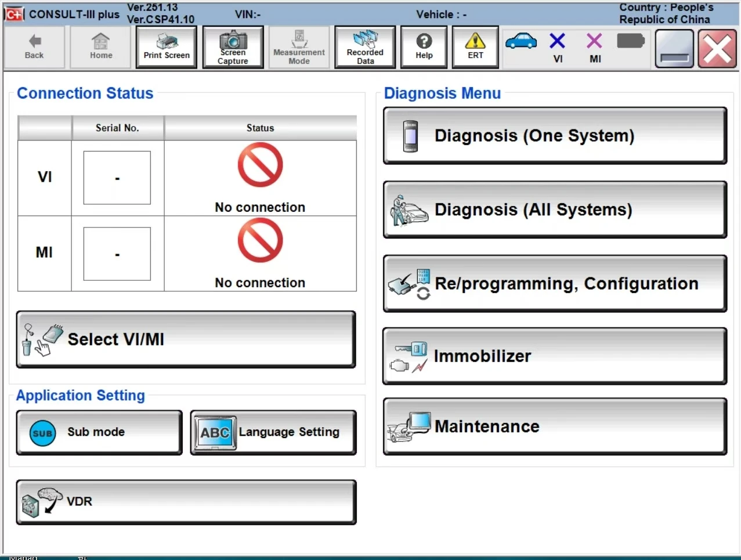Screen dimensions: 741x560
Task: Click the ABC language icon
Action: 215,433
